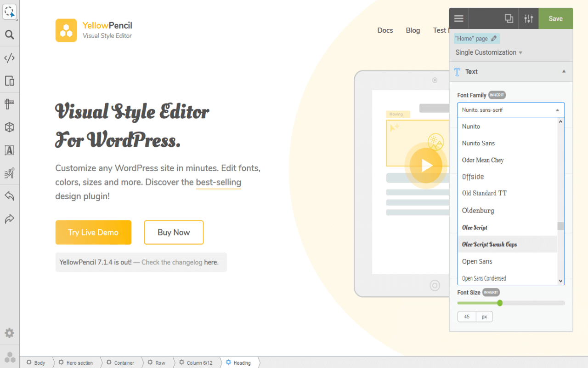Open the CSS code editor

9,57
